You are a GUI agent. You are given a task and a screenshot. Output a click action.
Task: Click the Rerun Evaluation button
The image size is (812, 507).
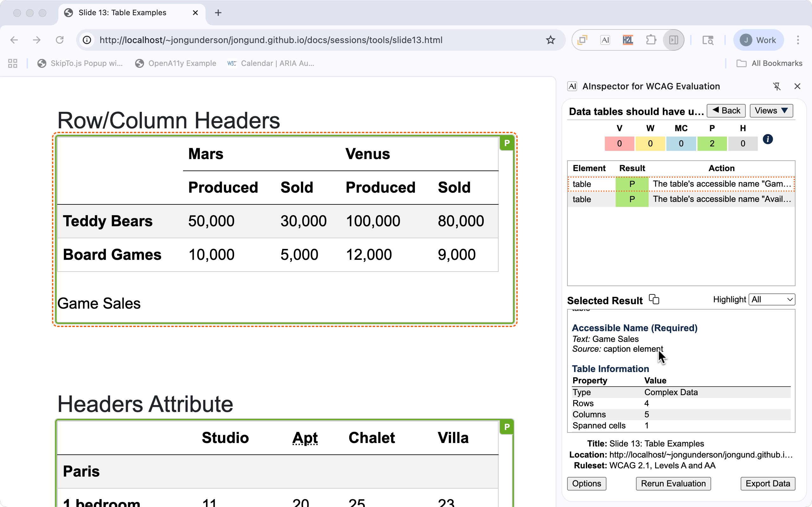[x=673, y=484]
